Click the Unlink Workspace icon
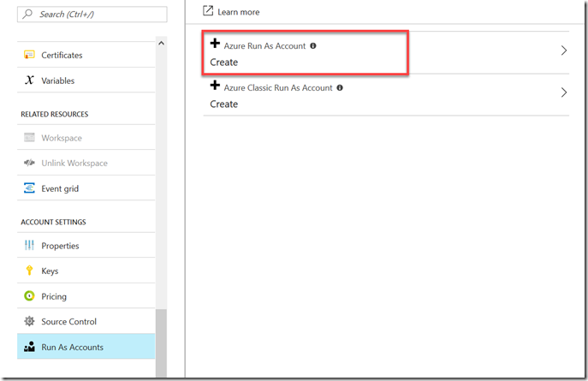588x381 pixels. [x=29, y=163]
